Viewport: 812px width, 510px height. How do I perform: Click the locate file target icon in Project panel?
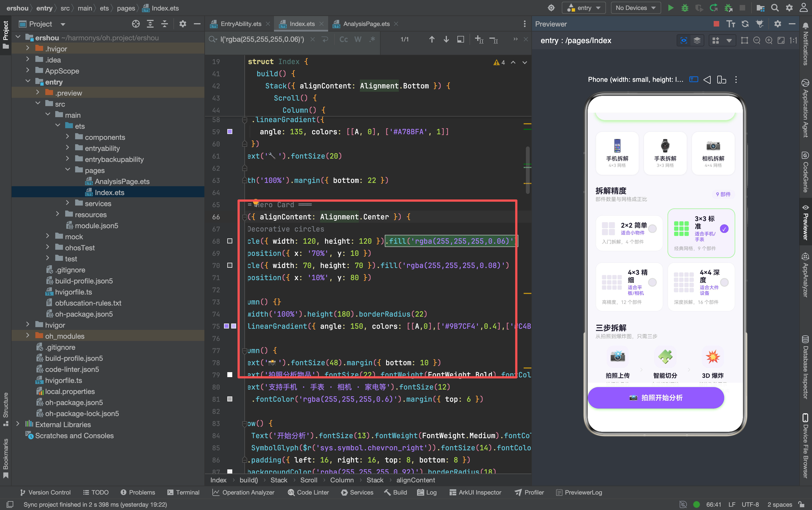click(136, 23)
